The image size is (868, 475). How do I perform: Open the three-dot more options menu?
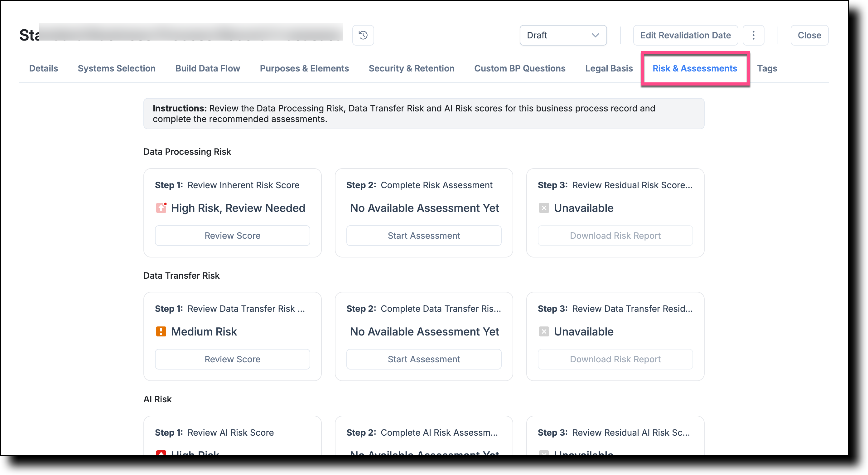[754, 35]
